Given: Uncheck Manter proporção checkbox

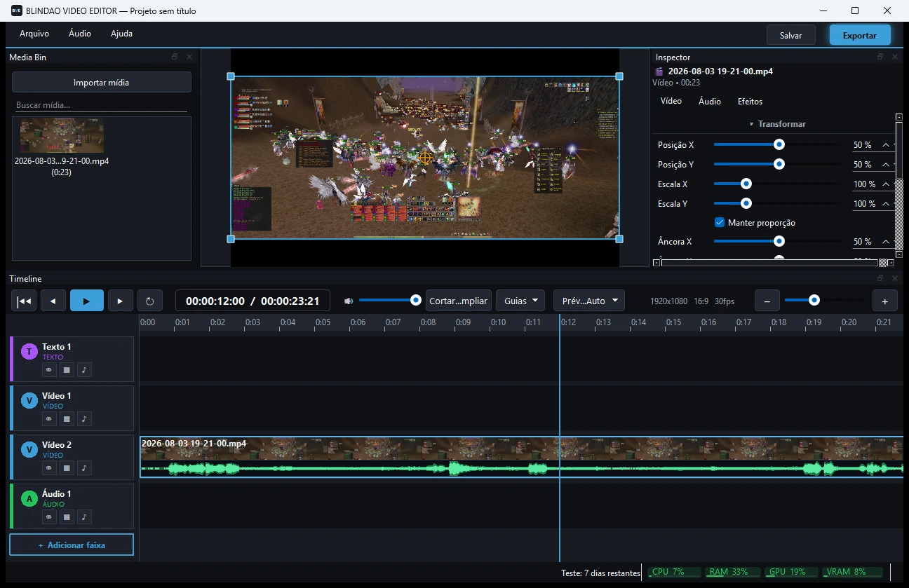Looking at the screenshot, I should [719, 223].
